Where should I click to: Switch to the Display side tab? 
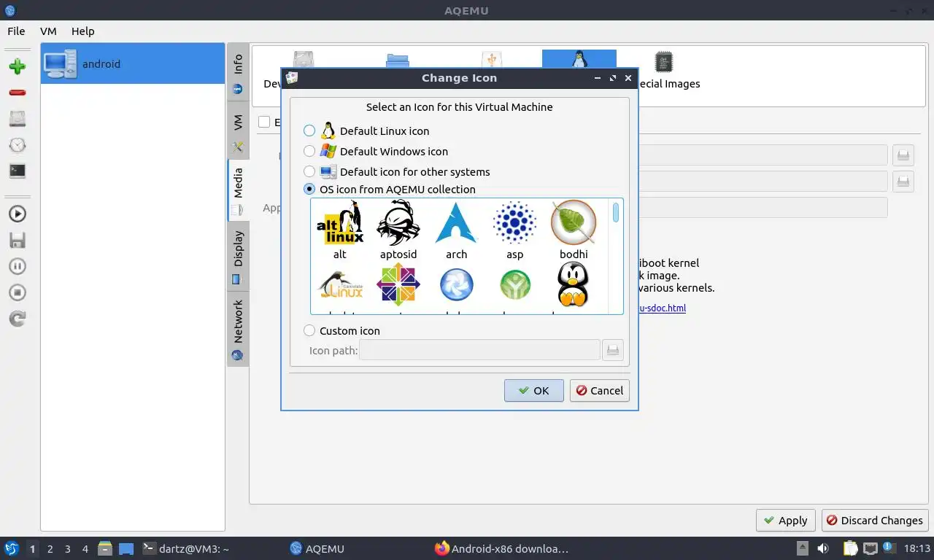click(x=238, y=257)
